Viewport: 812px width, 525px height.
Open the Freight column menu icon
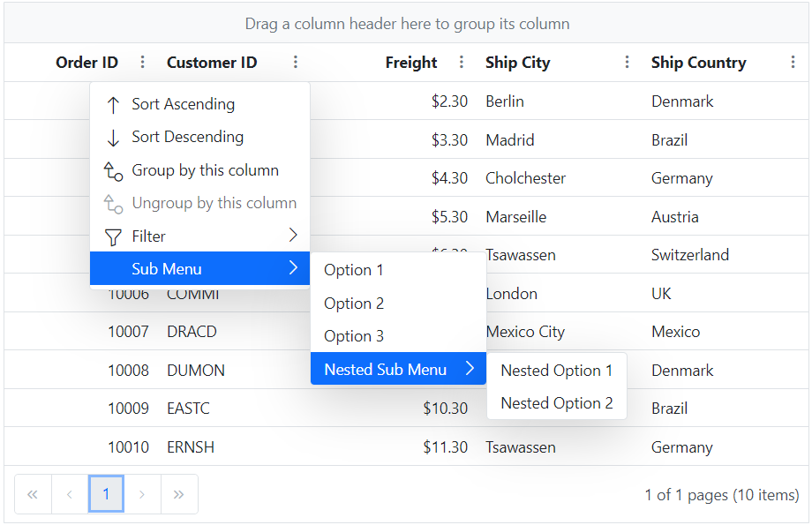pos(461,62)
